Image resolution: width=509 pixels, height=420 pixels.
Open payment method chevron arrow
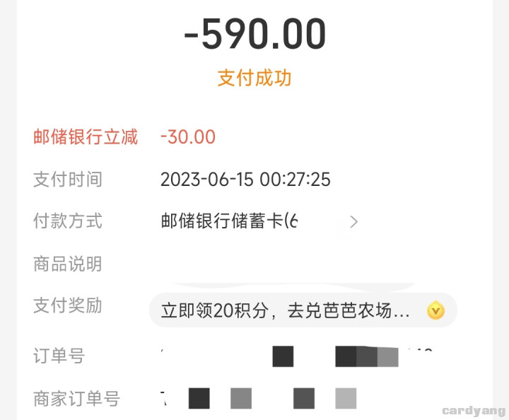tap(354, 222)
